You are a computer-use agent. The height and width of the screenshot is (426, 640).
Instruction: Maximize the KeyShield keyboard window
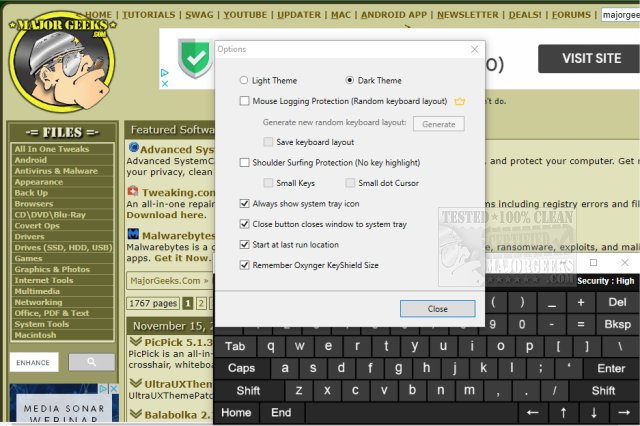click(593, 263)
